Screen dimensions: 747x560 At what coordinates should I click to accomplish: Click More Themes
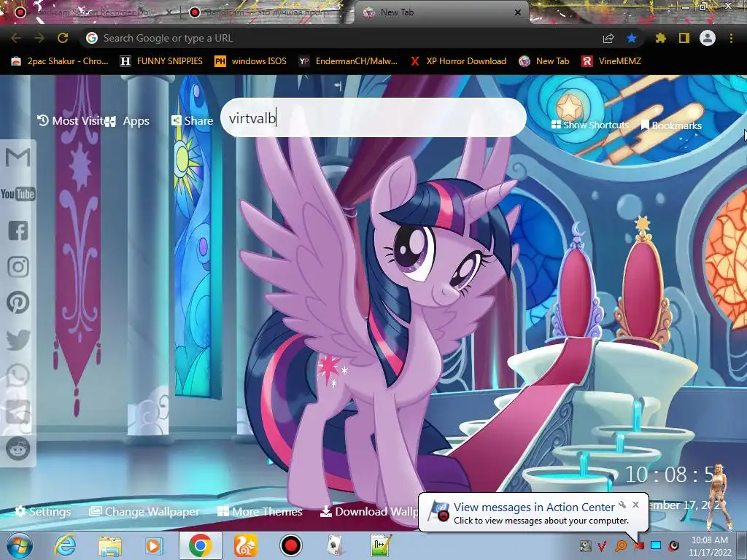point(260,511)
